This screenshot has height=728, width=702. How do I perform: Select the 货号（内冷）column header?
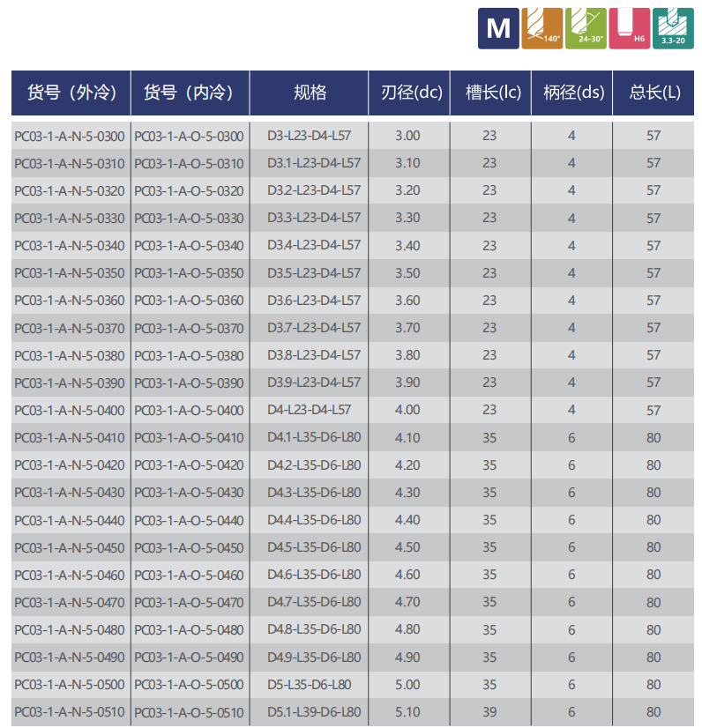(190, 93)
